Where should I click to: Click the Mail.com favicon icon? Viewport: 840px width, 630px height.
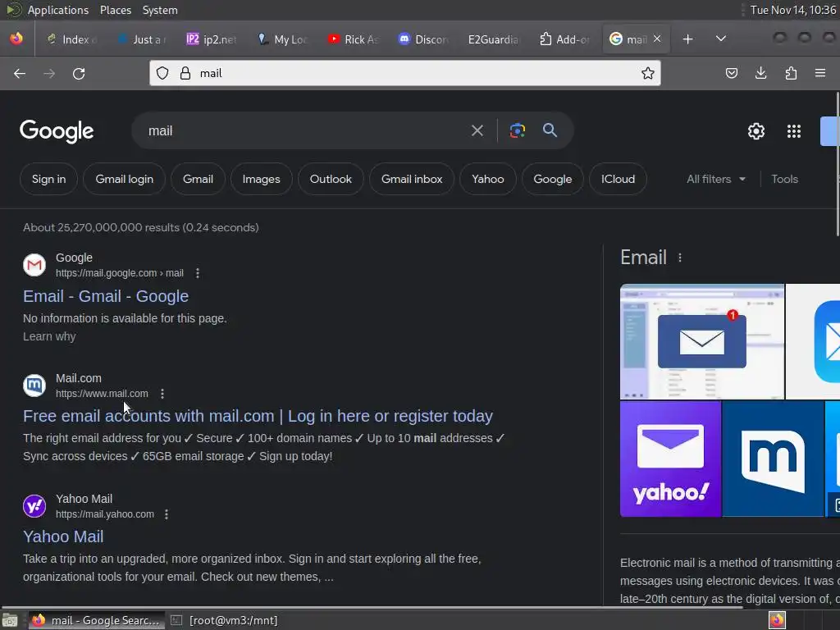[34, 386]
